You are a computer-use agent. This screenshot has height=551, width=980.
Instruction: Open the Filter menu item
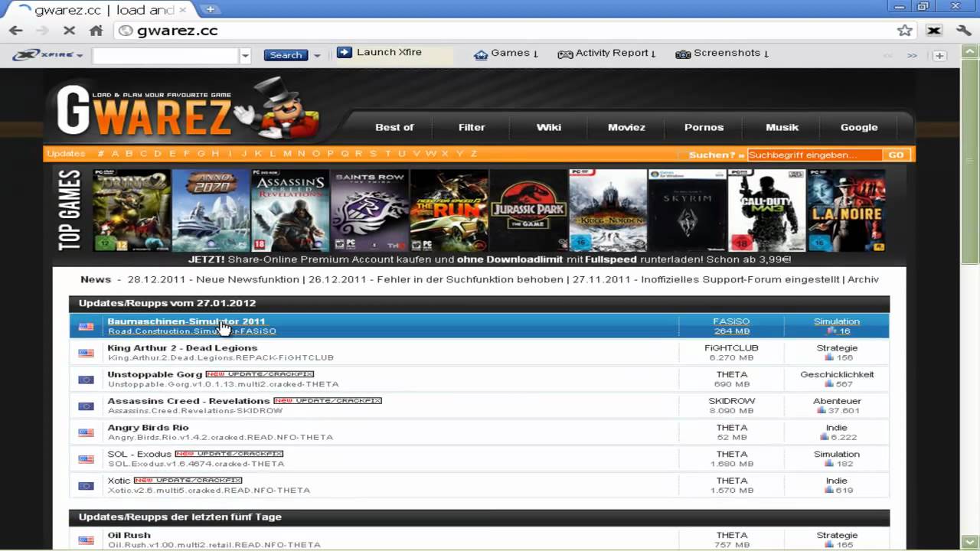click(472, 127)
